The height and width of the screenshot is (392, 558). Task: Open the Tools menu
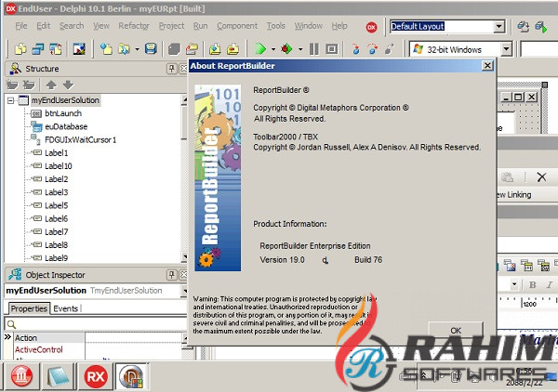[x=276, y=26]
